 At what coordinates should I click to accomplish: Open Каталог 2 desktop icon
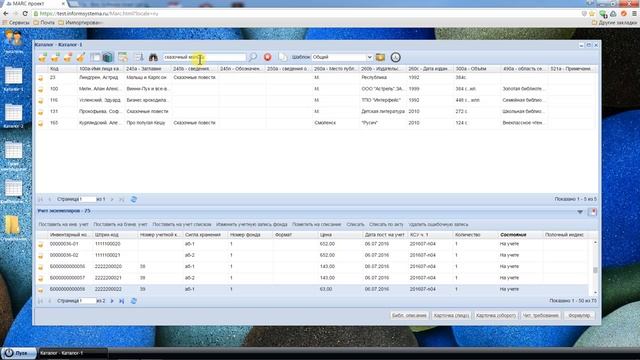coord(13,116)
